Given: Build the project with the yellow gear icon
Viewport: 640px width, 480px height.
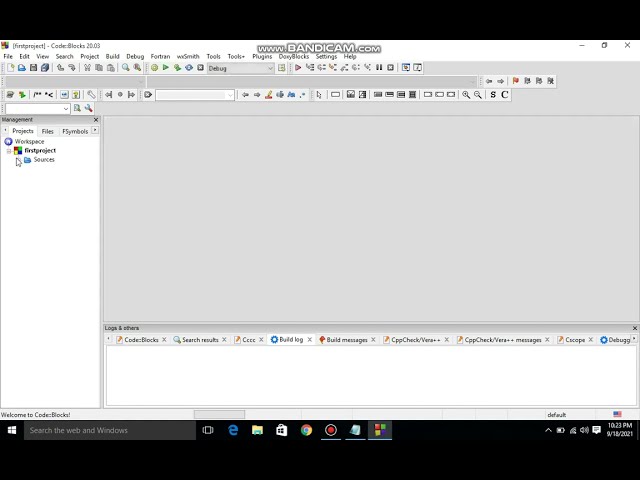Looking at the screenshot, I should [154, 68].
